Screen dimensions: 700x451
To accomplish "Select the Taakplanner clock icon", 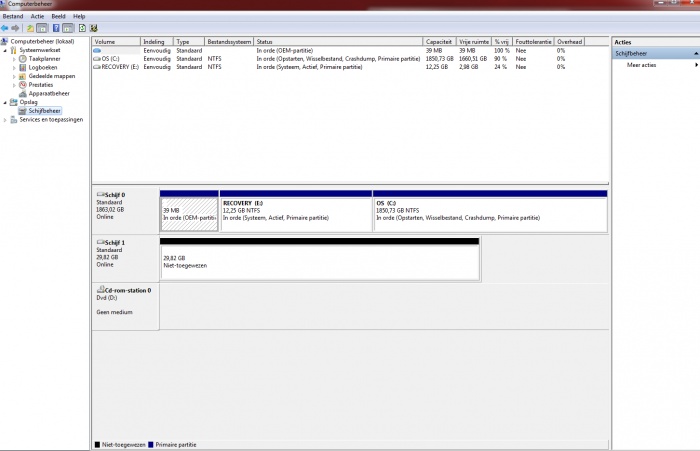I will [23, 59].
